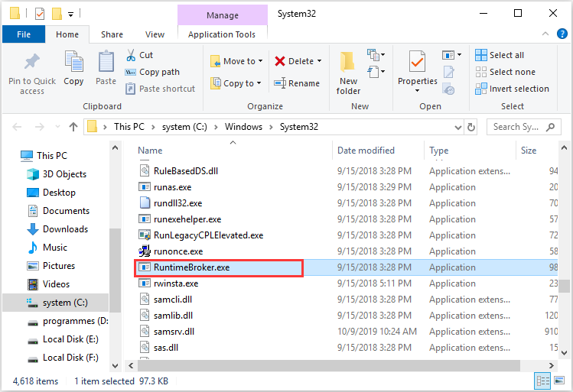The image size is (573, 392).
Task: Expand the Move to dropdown
Action: tap(261, 61)
